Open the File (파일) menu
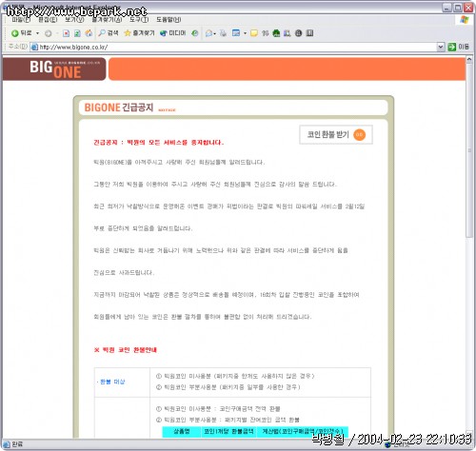The image size is (476, 451). pyautogui.click(x=21, y=20)
